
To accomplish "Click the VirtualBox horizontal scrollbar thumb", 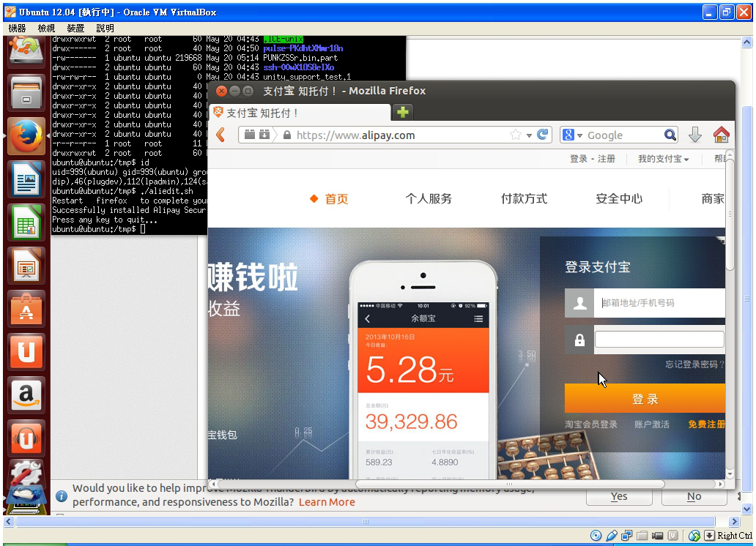I will click(366, 521).
